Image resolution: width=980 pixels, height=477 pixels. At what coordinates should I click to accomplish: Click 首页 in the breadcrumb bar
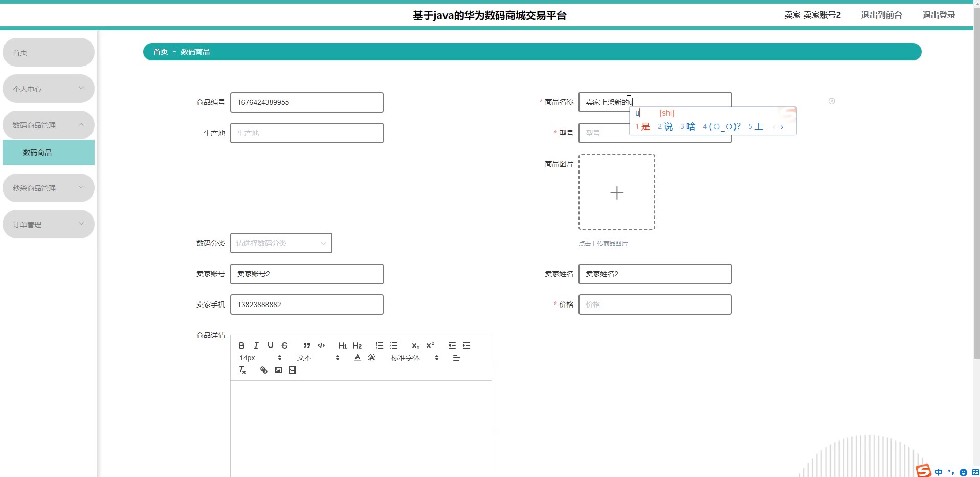161,52
